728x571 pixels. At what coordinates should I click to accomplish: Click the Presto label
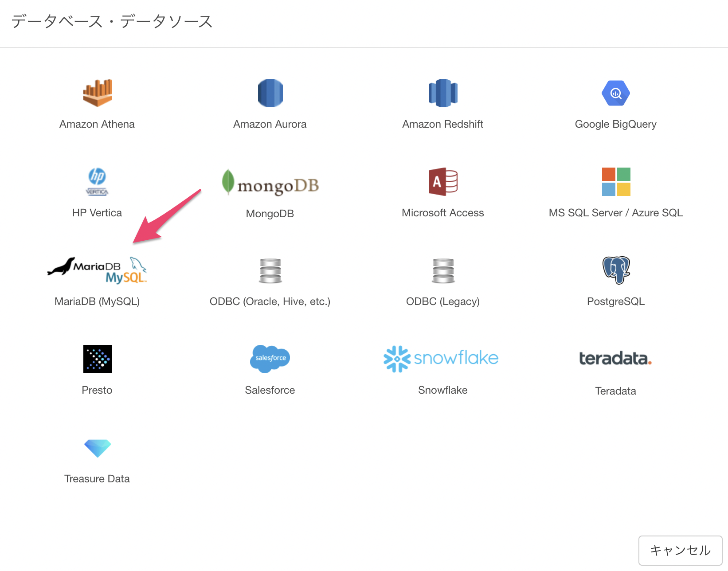(x=97, y=390)
